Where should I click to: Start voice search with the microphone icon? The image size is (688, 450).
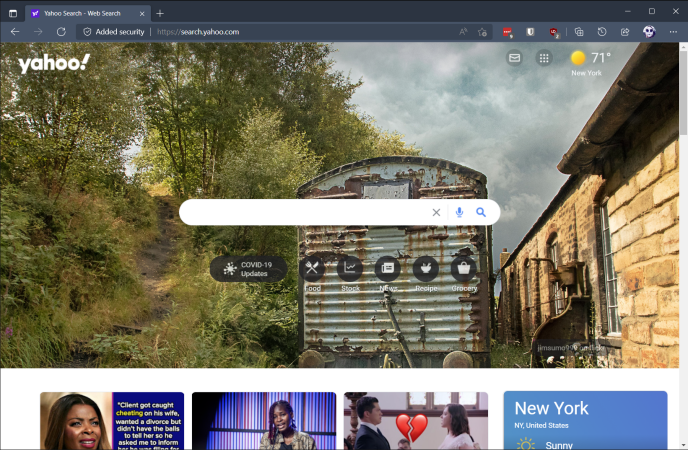click(x=459, y=212)
